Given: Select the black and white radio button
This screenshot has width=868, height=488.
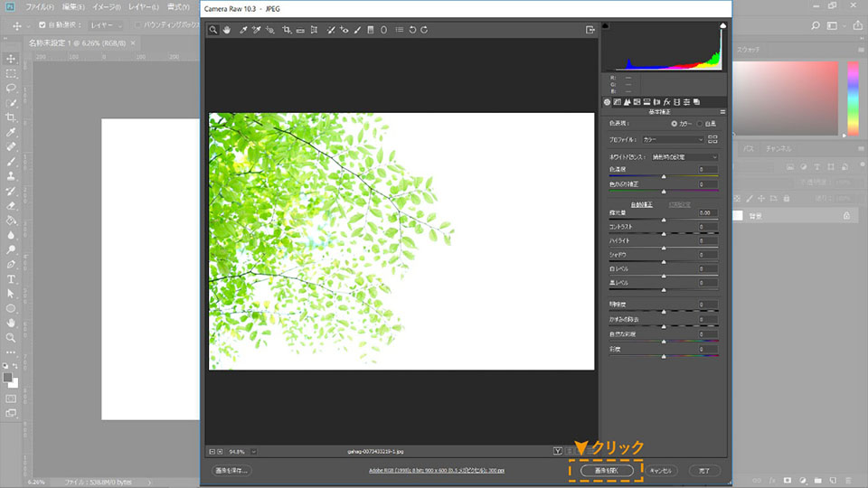Looking at the screenshot, I should (x=700, y=124).
